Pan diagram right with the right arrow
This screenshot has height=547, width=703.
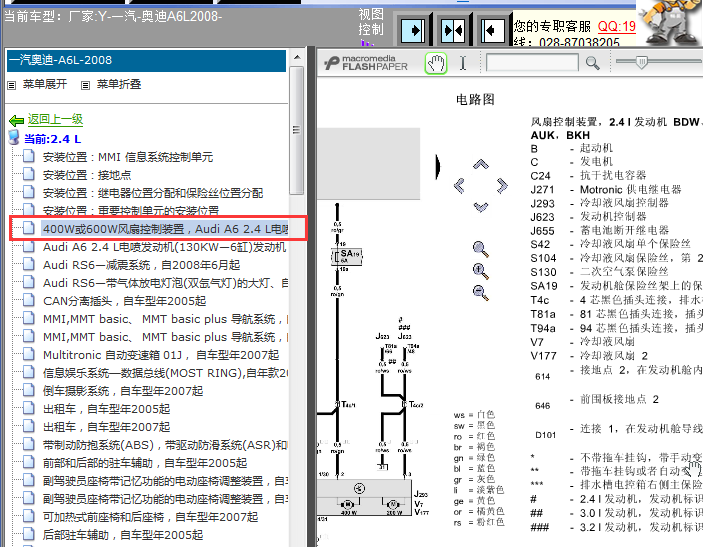(502, 185)
